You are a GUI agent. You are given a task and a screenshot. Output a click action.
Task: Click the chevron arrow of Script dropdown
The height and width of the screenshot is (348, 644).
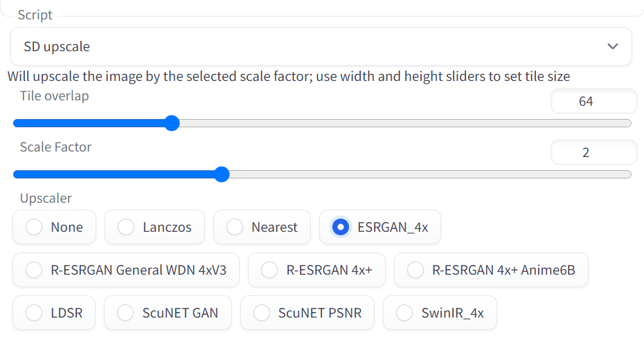[x=612, y=47]
